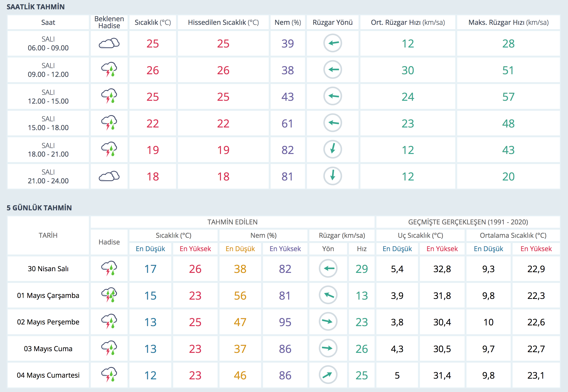Click the Ort. Rüzgar Hızı header
This screenshot has width=568, height=392.
408,22
